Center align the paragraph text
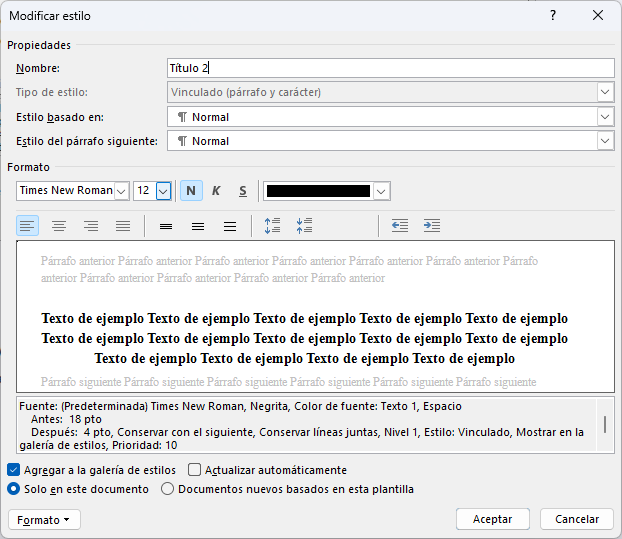Viewport: 622px width, 539px height. coord(59,226)
